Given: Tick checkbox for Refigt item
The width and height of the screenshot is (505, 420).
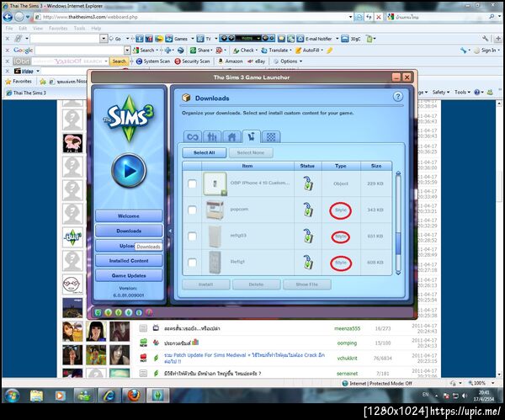Looking at the screenshot, I should coord(192,263).
